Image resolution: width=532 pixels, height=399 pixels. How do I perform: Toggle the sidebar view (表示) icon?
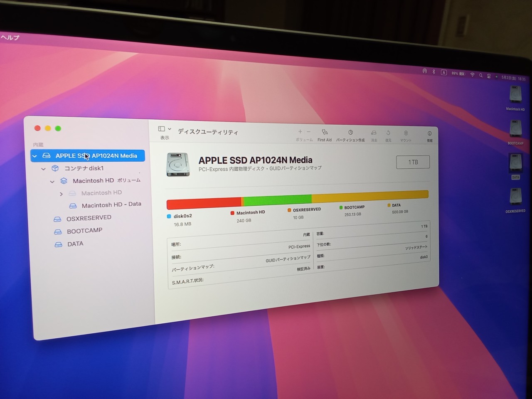162,129
